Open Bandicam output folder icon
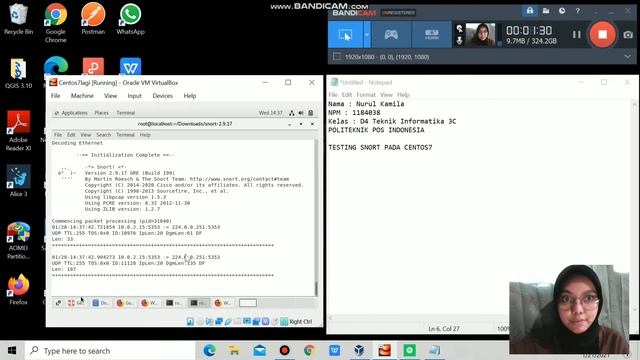Viewport: 640px width, 360px height. click(x=546, y=11)
